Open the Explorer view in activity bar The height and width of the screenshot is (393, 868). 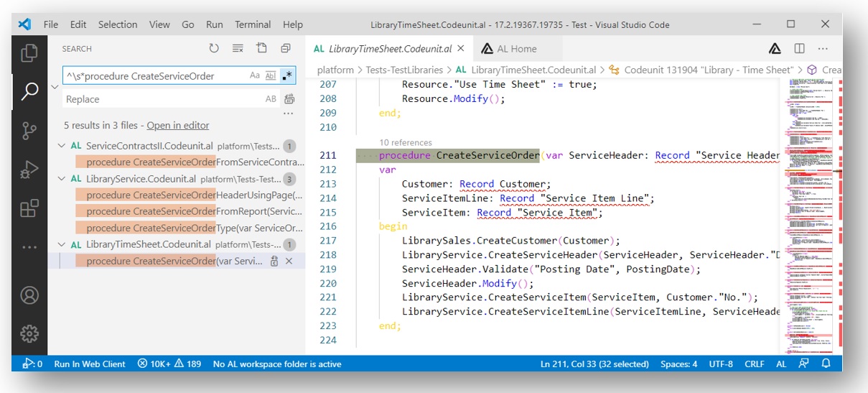click(29, 53)
